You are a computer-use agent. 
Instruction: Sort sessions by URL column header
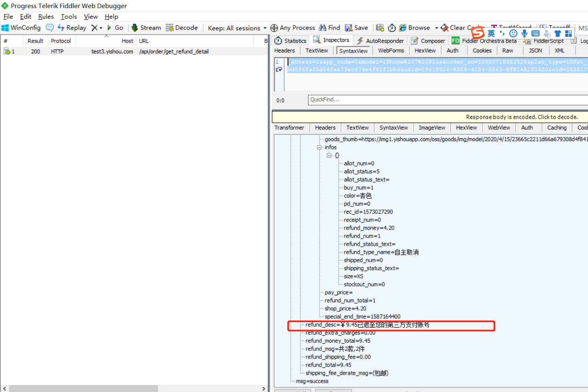pyautogui.click(x=195, y=41)
